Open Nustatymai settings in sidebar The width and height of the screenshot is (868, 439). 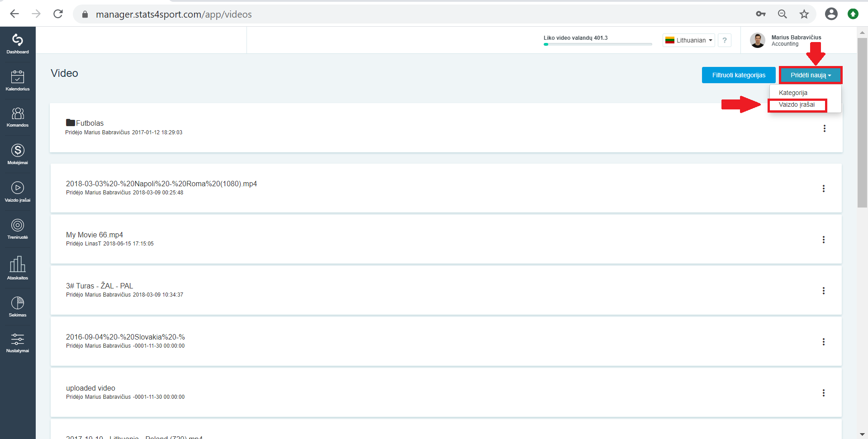18,343
